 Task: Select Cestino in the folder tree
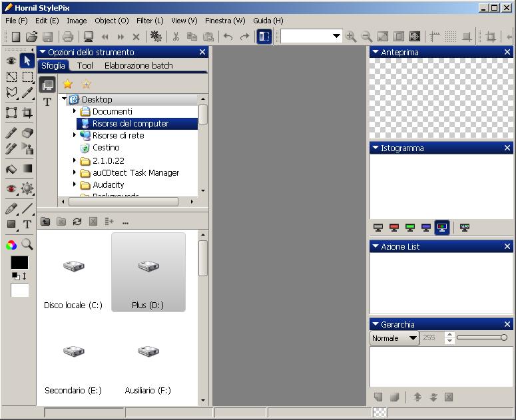(x=106, y=148)
